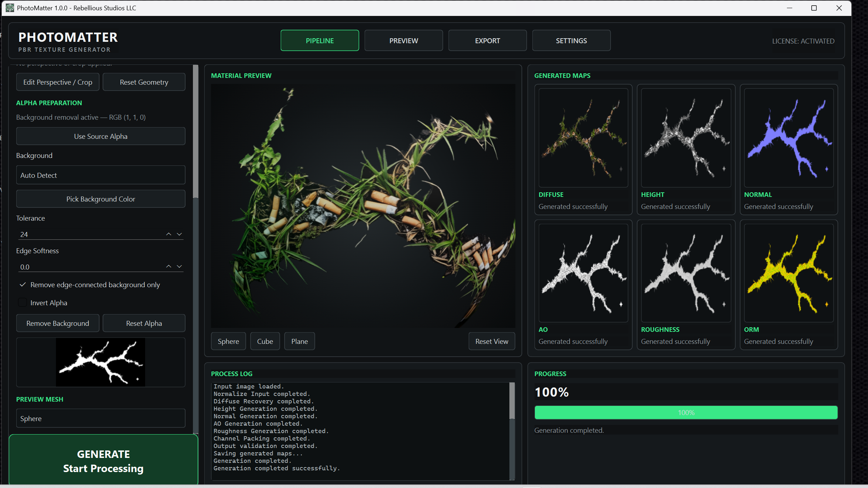Minimize the PhotoMatter window

click(x=789, y=8)
